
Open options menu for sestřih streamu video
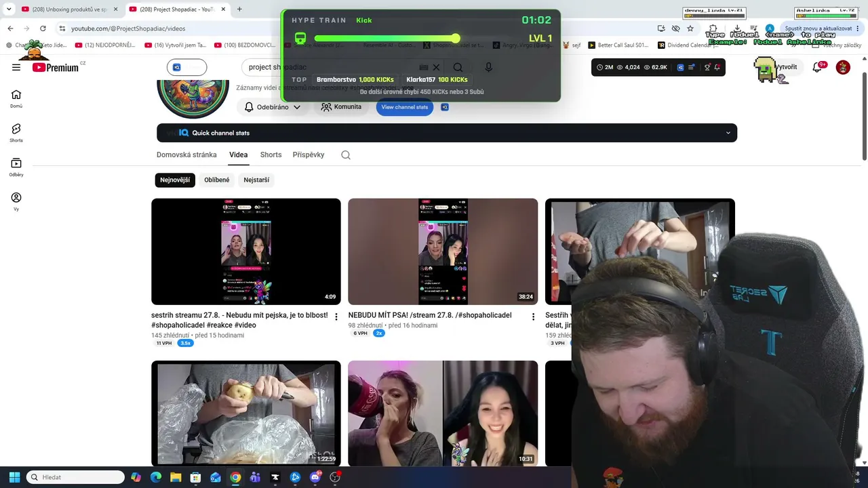pos(336,317)
